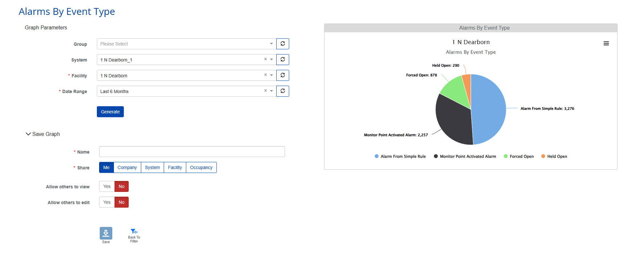Image resolution: width=644 pixels, height=253 pixels.
Task: Click the Generate button
Action: point(110,112)
